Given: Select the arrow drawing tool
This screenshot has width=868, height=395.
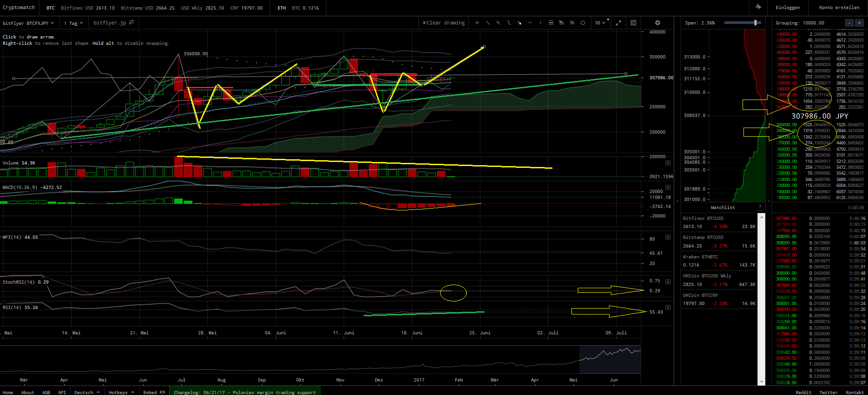Looking at the screenshot, I should [x=519, y=23].
